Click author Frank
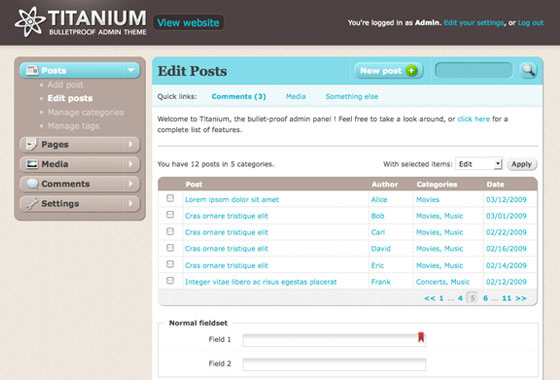Screen dimensions: 560x380 pyautogui.click(x=381, y=282)
